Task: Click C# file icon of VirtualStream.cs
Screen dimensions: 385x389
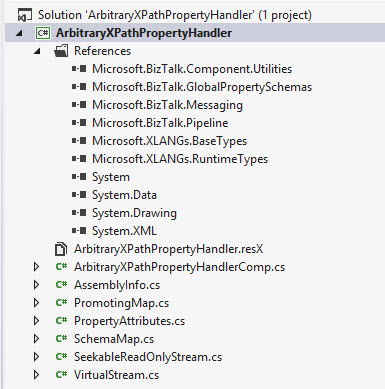Action: [61, 375]
